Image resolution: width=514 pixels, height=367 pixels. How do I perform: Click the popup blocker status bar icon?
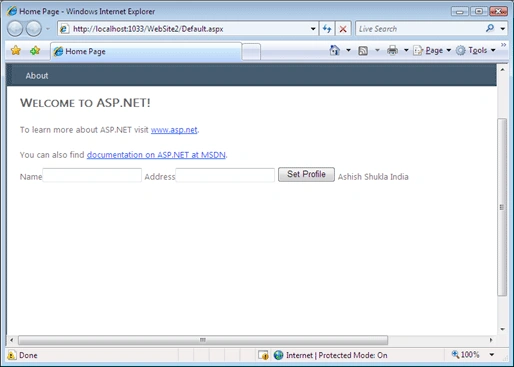click(x=263, y=355)
